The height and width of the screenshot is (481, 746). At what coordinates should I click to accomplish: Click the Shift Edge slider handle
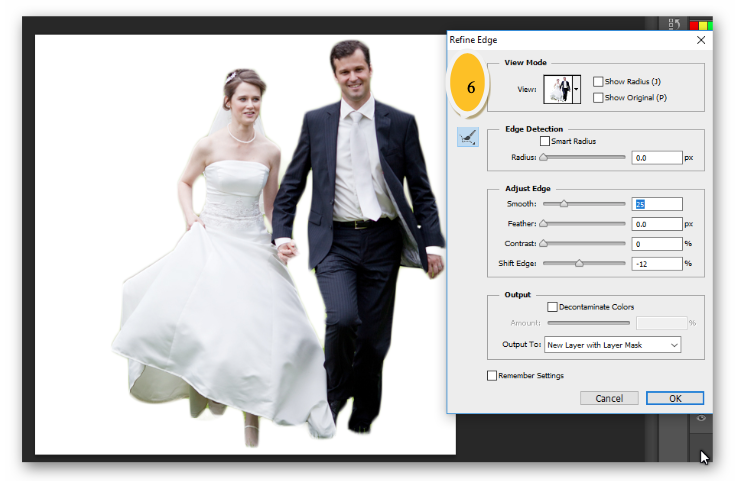578,264
